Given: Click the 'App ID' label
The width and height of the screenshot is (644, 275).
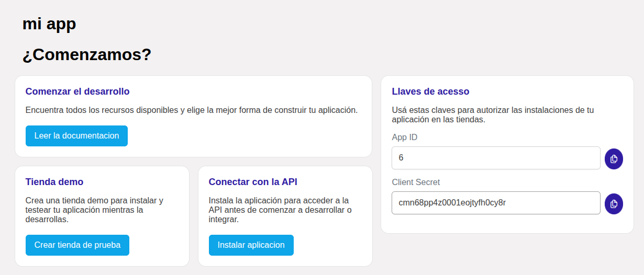Looking at the screenshot, I should [x=405, y=137].
